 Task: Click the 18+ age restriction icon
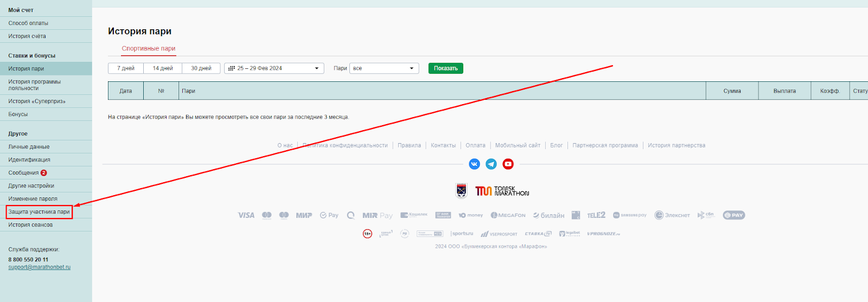(367, 234)
